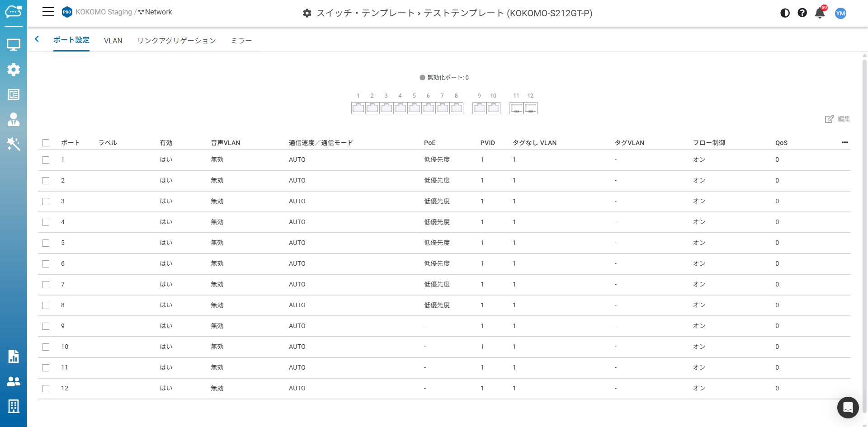Click the 編集 edit button

[837, 119]
